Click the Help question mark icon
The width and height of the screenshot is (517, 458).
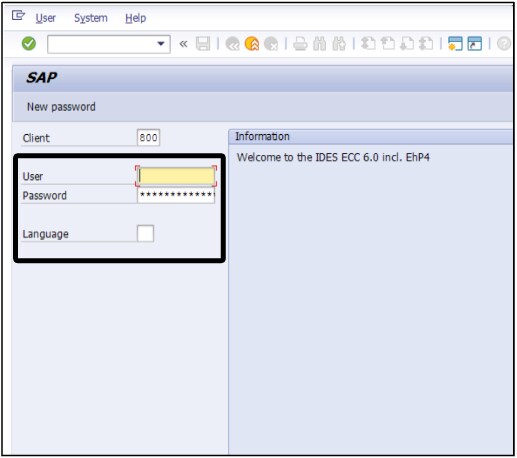[x=504, y=44]
